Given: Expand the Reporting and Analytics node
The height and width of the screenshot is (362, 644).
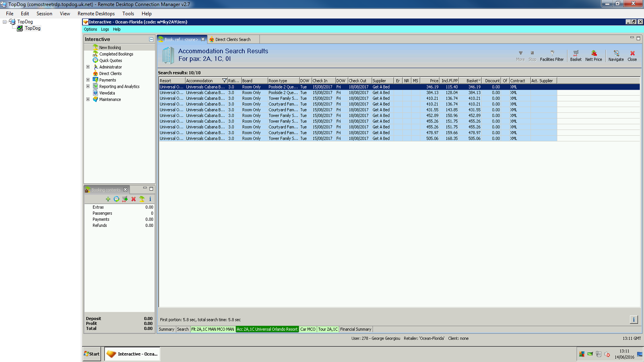Looking at the screenshot, I should coord(88,86).
